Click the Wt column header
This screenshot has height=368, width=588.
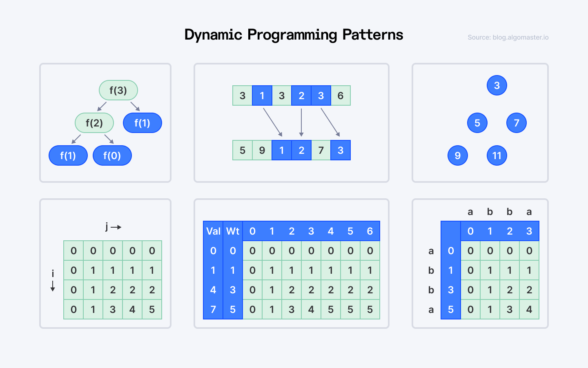pos(232,231)
